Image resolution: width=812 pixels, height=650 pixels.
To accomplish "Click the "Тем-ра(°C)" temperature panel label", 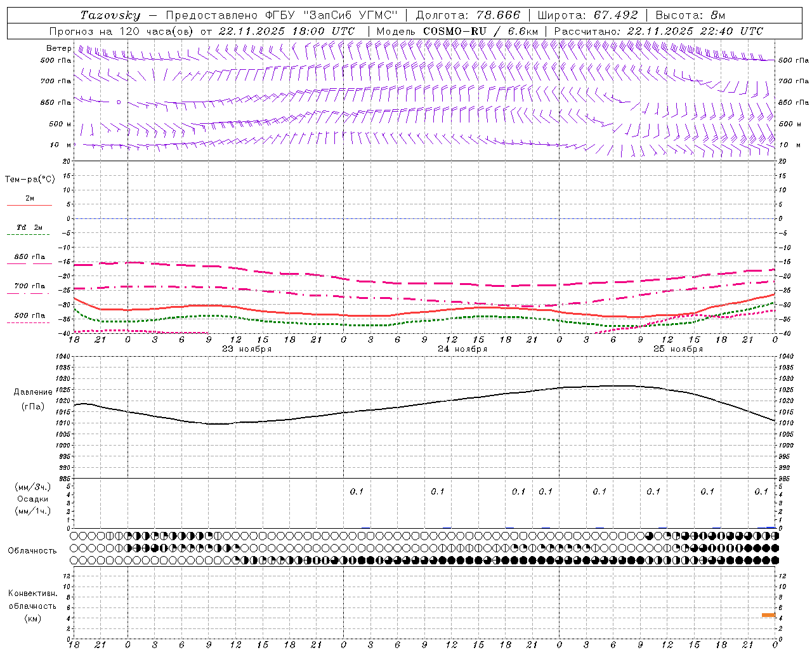I will (30, 180).
